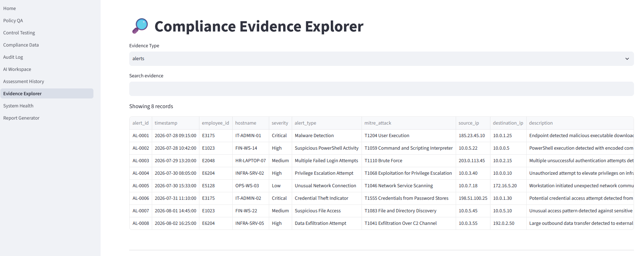
Task: Sort by timestamp column header
Action: tap(175, 123)
